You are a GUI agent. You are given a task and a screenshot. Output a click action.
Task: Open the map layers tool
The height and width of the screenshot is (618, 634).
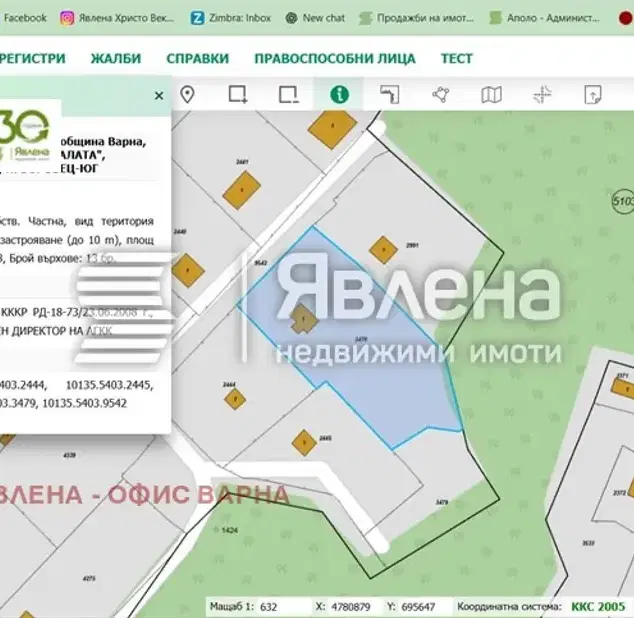click(491, 95)
